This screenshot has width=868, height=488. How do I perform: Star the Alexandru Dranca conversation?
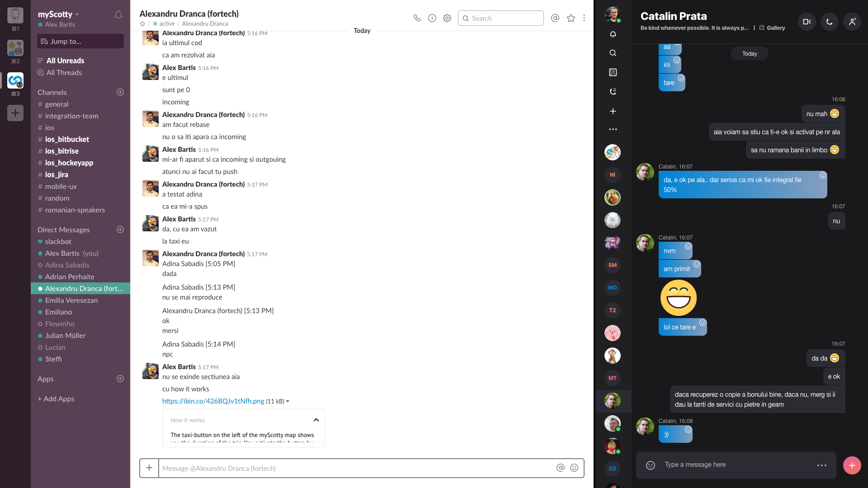tap(142, 23)
